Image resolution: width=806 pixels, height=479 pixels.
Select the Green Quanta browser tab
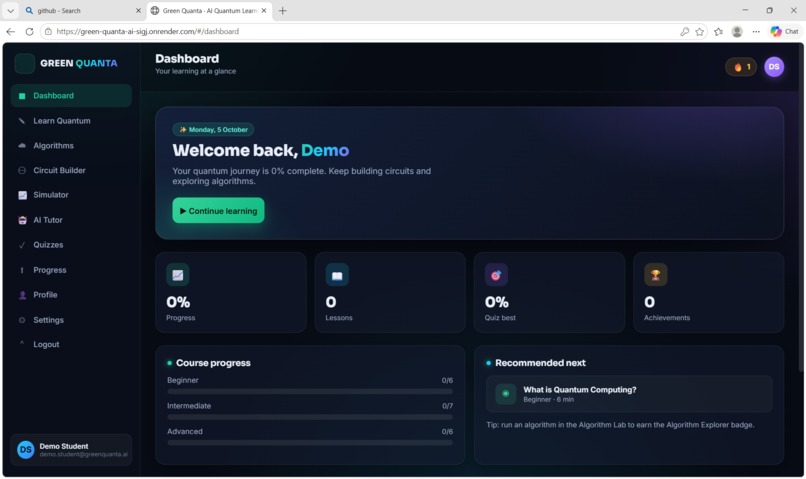pyautogui.click(x=210, y=10)
